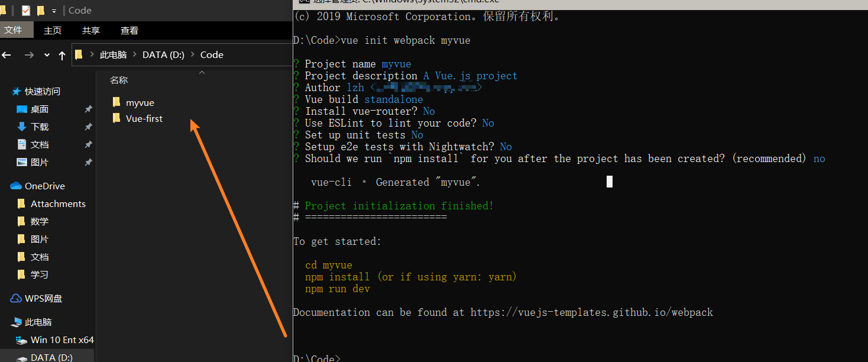Screen dimensions: 868x362
Task: Open the 图片 folder under OneDrive
Action: [x=40, y=239]
